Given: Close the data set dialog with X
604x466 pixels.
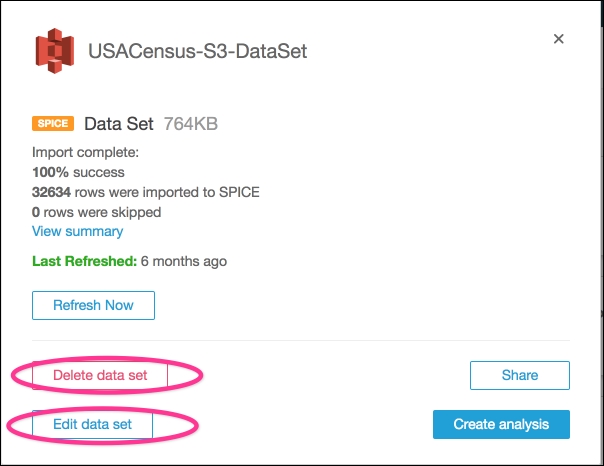Looking at the screenshot, I should click(x=559, y=39).
